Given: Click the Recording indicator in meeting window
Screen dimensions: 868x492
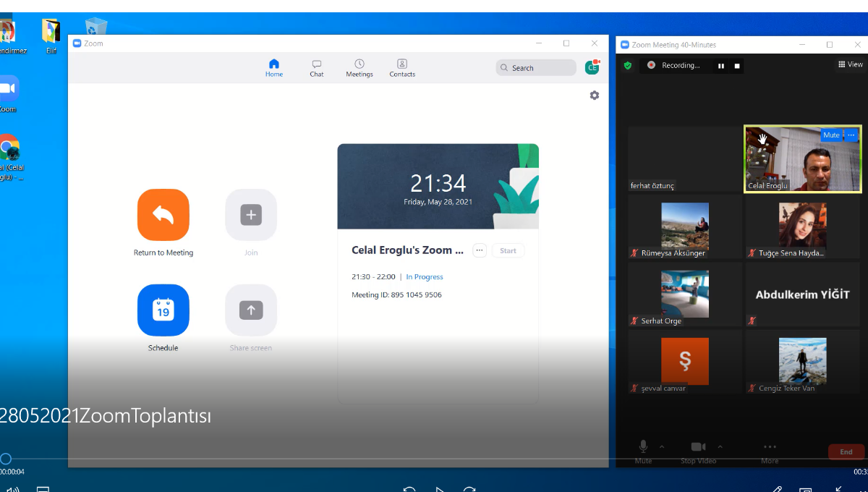Looking at the screenshot, I should (x=673, y=65).
